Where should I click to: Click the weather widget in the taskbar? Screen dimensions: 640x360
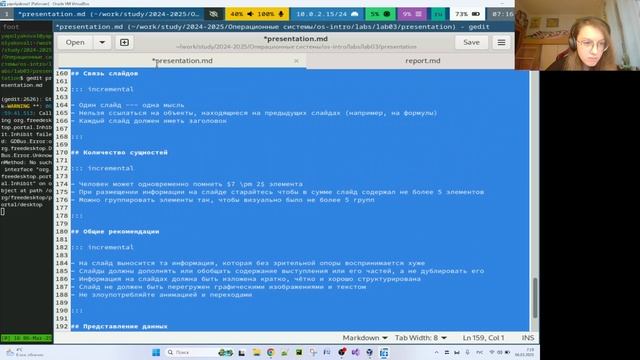tap(24, 352)
